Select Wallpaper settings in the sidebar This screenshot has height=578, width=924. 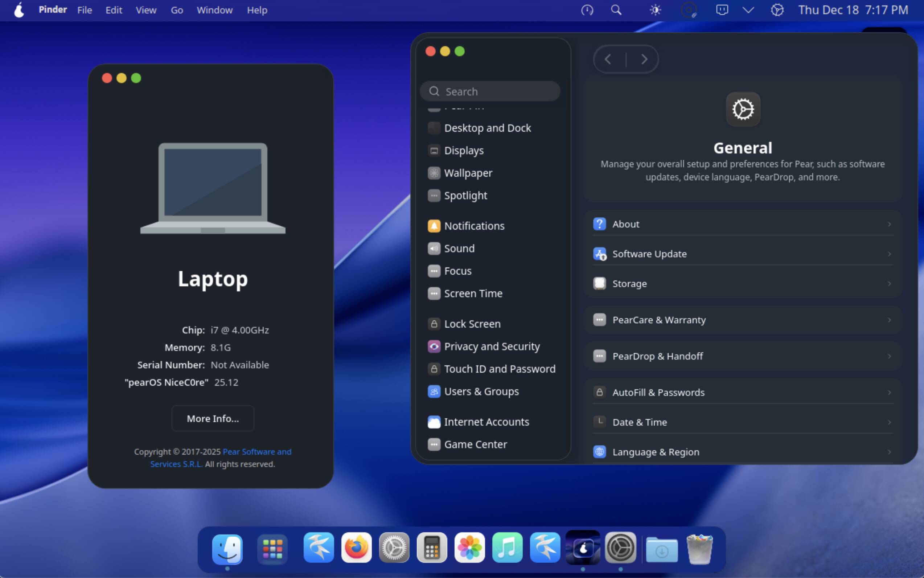coord(468,173)
